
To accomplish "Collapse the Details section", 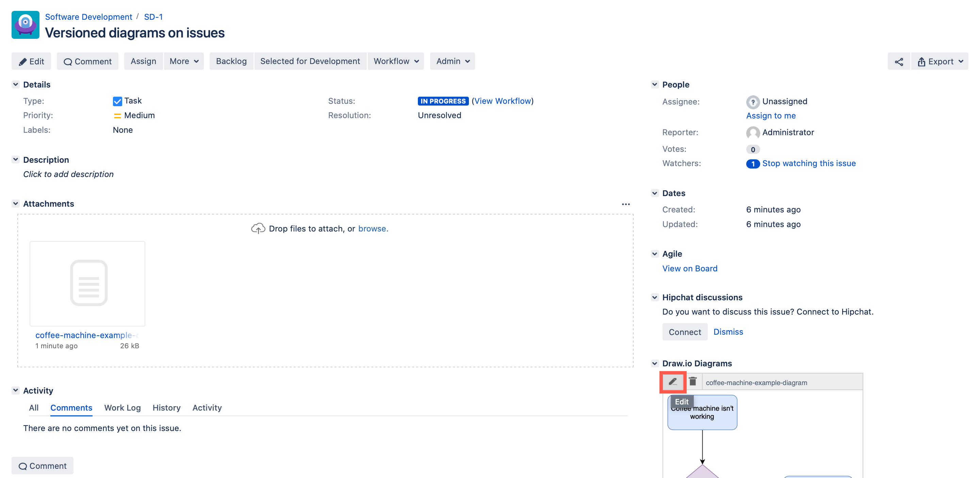I will (x=16, y=84).
